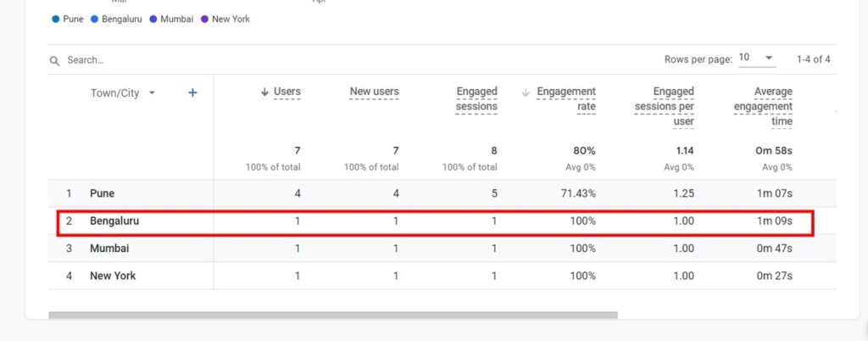Viewport: 868px width, 341px height.
Task: Select the Pune row in table
Action: 102,193
